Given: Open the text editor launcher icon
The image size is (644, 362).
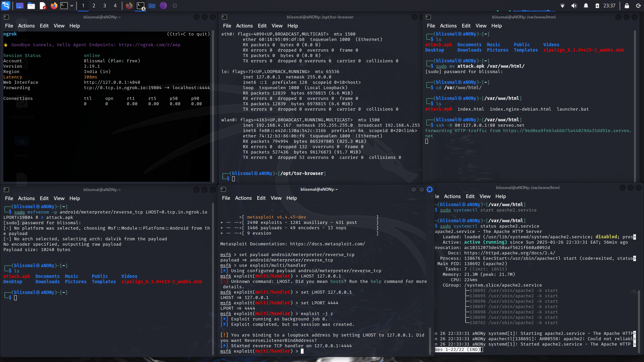Looking at the screenshot, I should pyautogui.click(x=43, y=6).
